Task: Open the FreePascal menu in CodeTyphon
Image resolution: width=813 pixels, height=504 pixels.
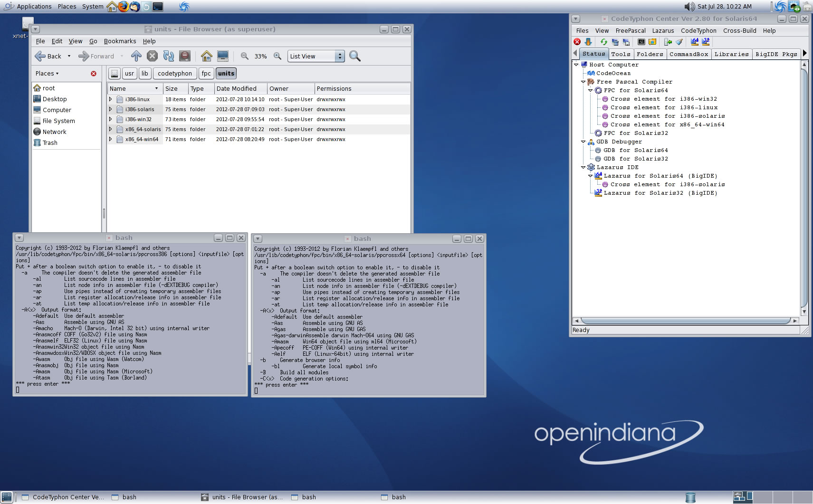Action: 631,31
